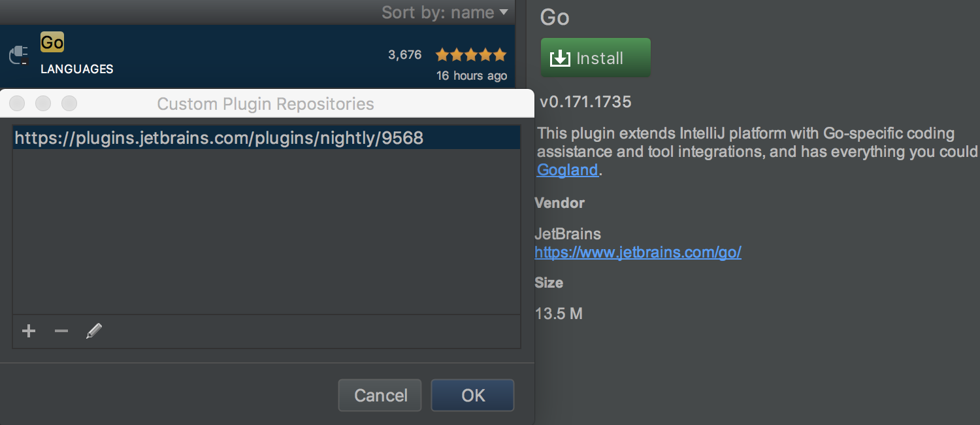Viewport: 980px width, 425px height.
Task: Click the green Install button
Action: 595,58
